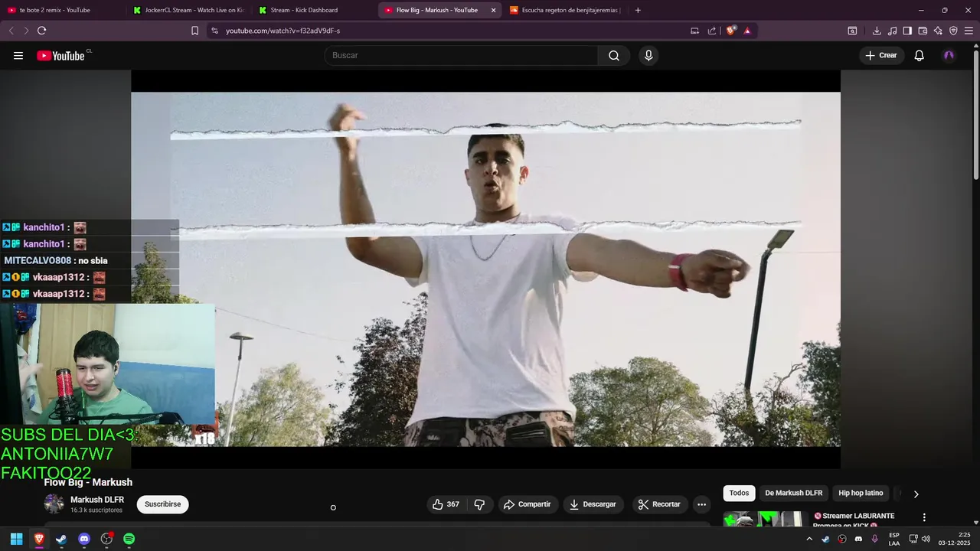The width and height of the screenshot is (980, 551).
Task: Reload the page in the browser
Action: tap(41, 31)
